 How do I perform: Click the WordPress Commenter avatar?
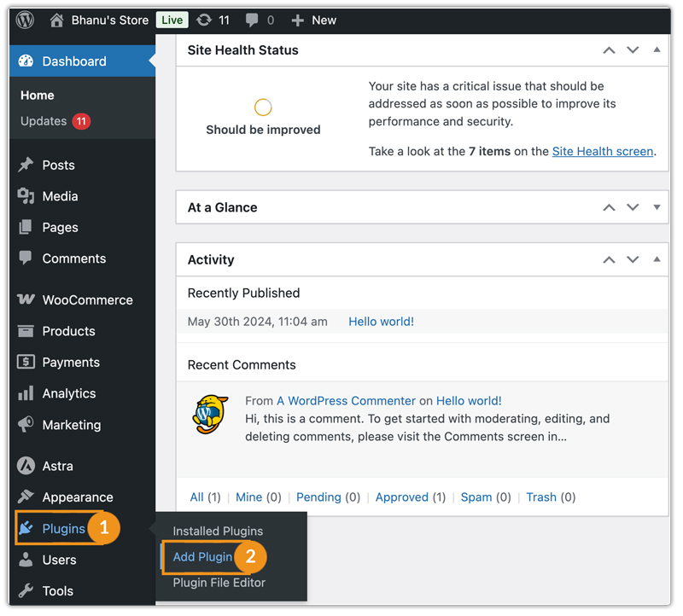coord(209,407)
